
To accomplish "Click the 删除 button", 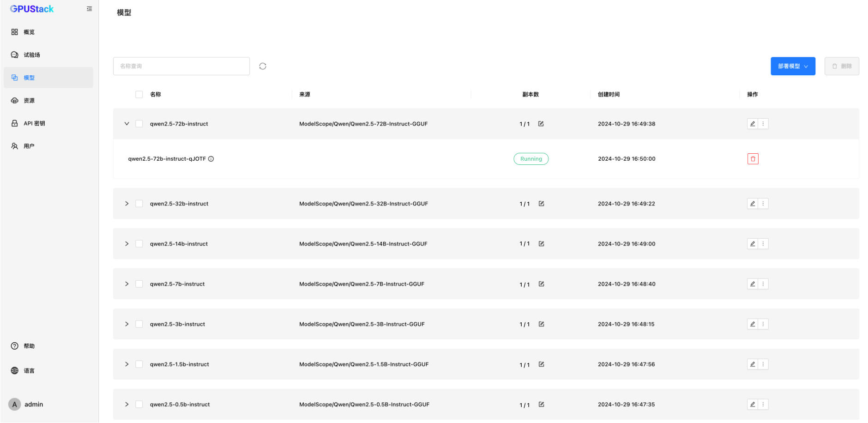I will point(841,66).
